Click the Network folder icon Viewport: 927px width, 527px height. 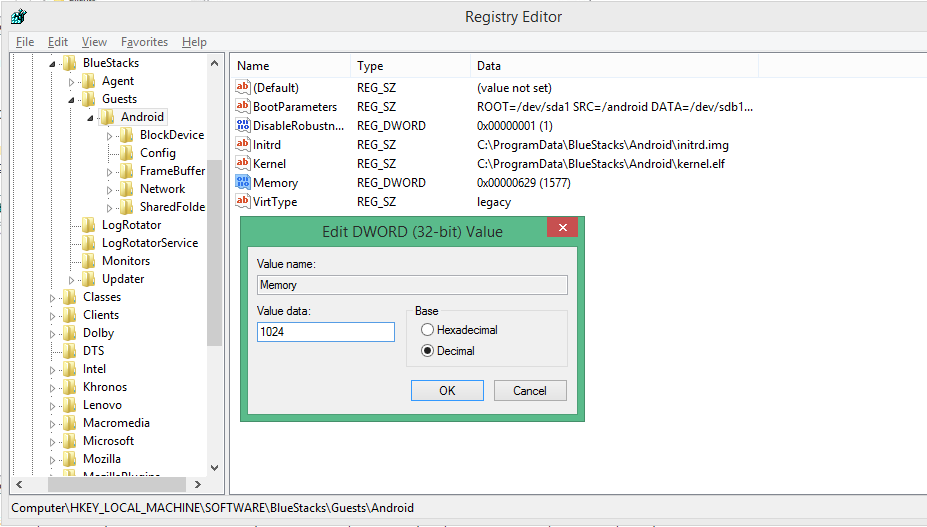point(127,189)
